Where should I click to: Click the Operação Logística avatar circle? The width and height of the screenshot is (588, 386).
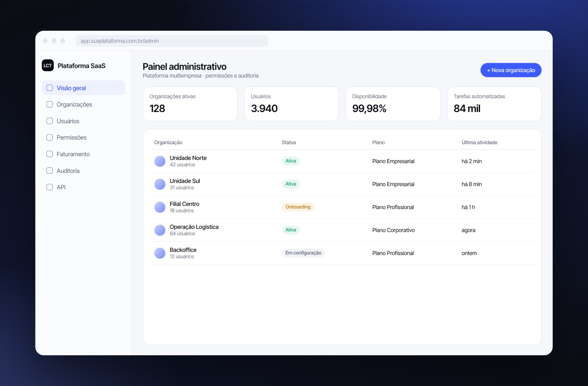pyautogui.click(x=160, y=230)
